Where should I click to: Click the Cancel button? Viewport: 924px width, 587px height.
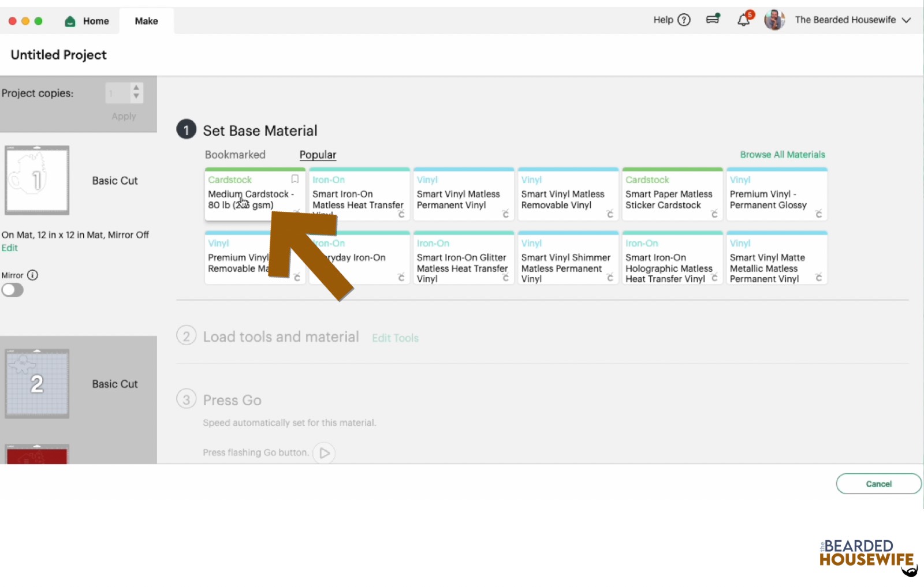[x=878, y=484]
